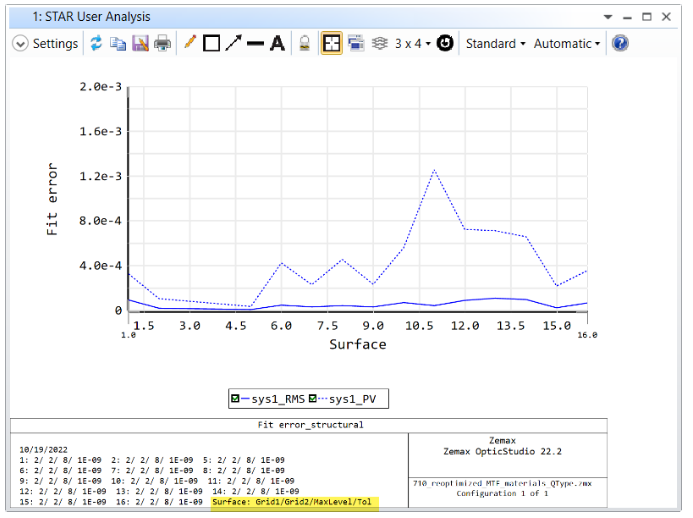
Task: Click the lock window icon
Action: point(306,44)
